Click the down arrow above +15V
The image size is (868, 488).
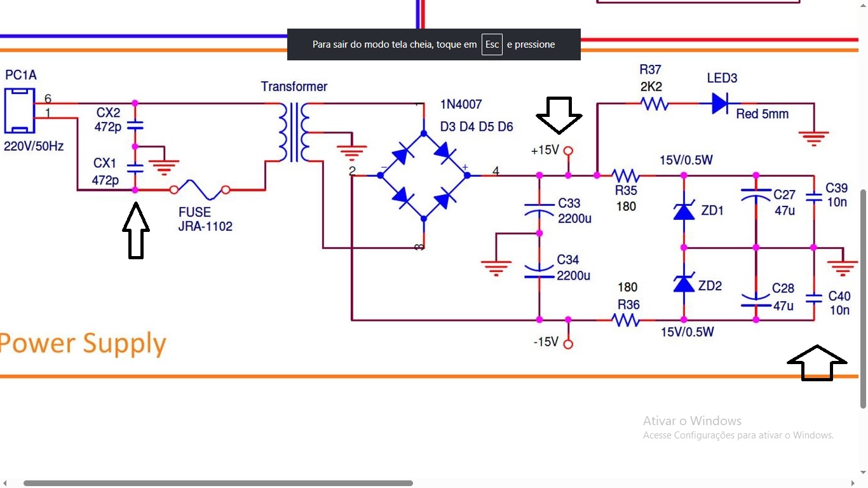pyautogui.click(x=559, y=115)
